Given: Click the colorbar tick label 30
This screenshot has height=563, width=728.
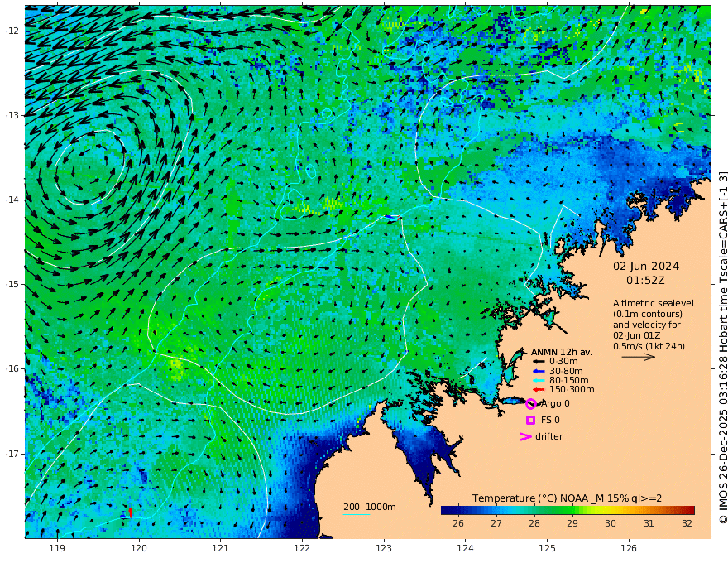Looking at the screenshot, I should click(x=611, y=523).
